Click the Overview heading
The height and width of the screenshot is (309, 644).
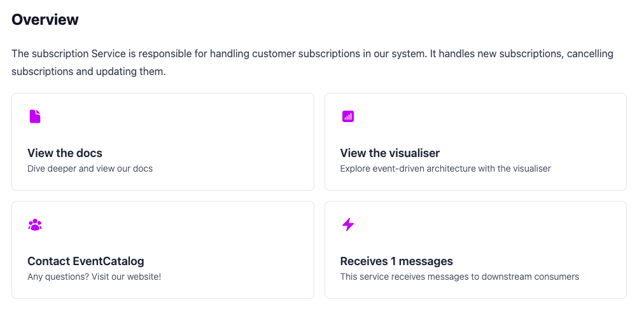[x=45, y=20]
